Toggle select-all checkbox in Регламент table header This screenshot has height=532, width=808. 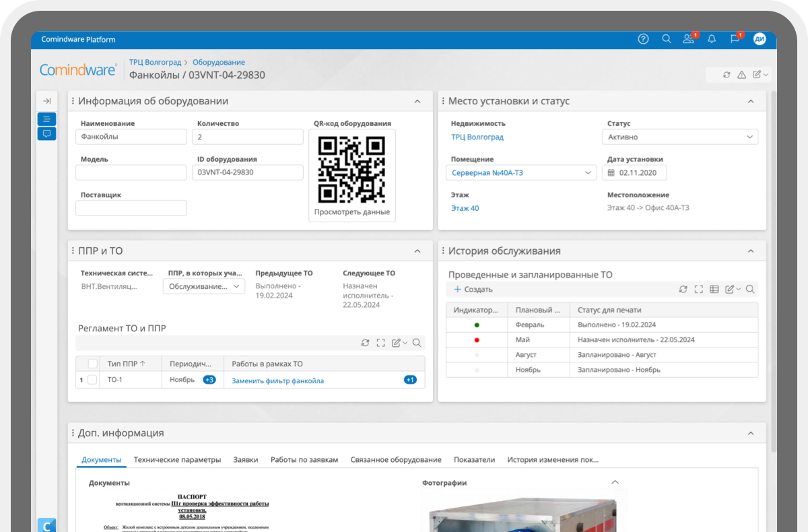[x=92, y=364]
